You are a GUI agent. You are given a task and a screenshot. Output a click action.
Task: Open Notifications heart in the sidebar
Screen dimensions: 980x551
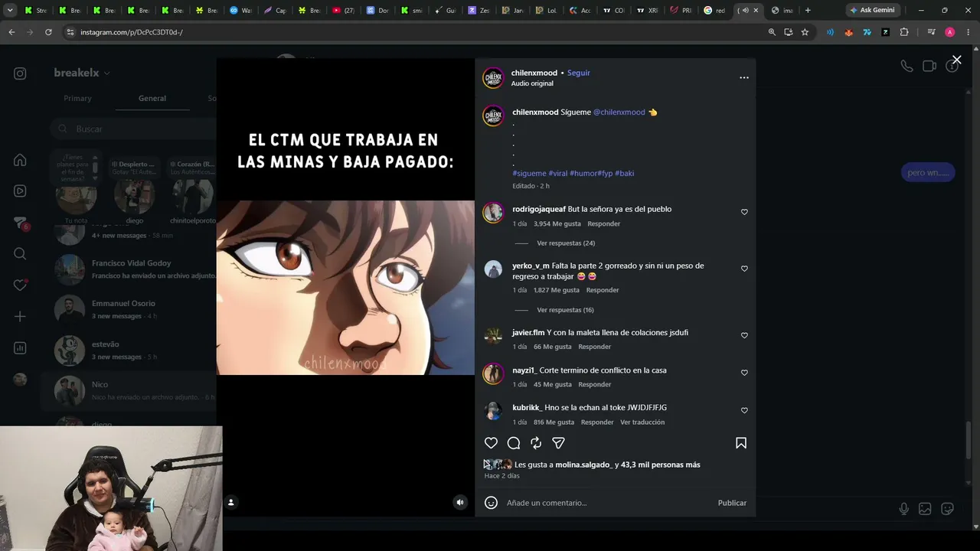point(20,285)
